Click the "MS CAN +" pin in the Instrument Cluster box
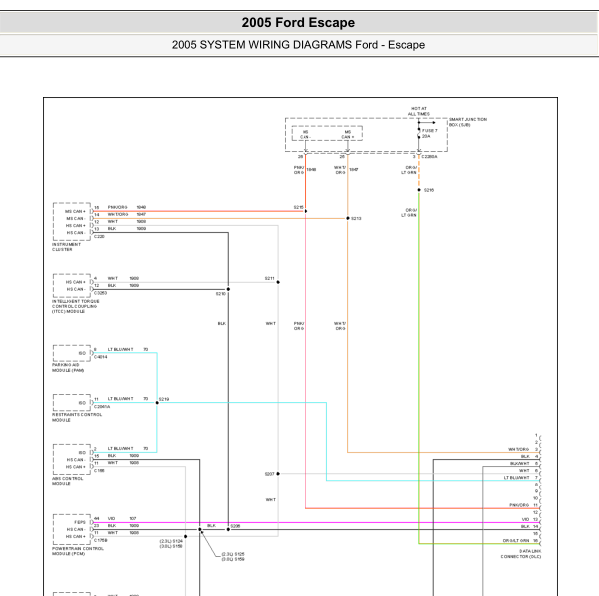 point(75,211)
